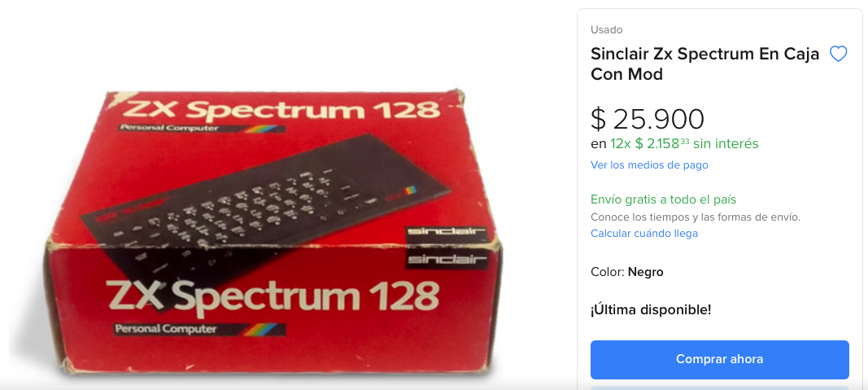Click the upper sinclair logo on box
Viewport: 868px width, 390px height.
click(446, 231)
